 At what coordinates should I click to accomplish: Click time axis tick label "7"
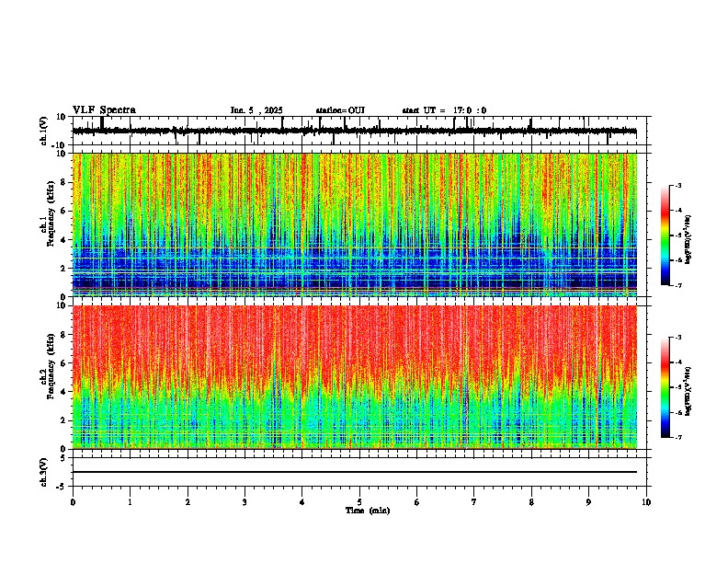pyautogui.click(x=474, y=502)
